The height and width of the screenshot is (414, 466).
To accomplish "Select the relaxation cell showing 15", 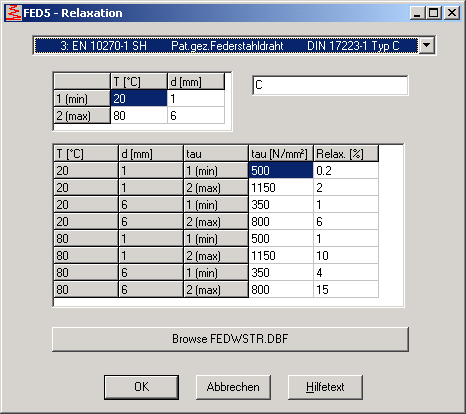I will click(x=346, y=289).
